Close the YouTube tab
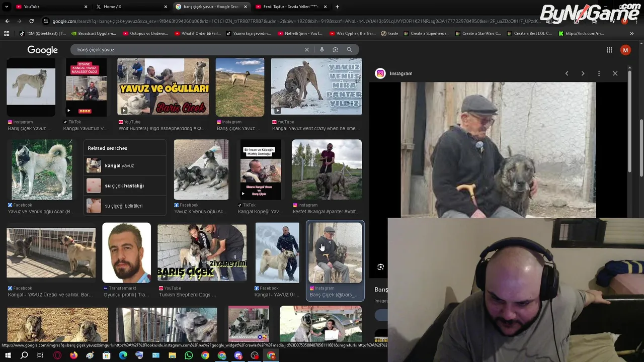The width and height of the screenshot is (644, 362). pos(86,7)
